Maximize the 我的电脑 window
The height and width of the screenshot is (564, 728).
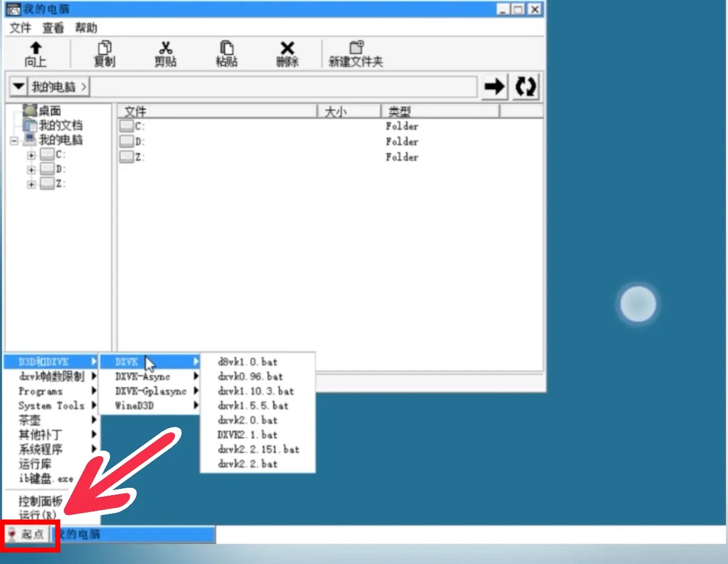pyautogui.click(x=519, y=9)
